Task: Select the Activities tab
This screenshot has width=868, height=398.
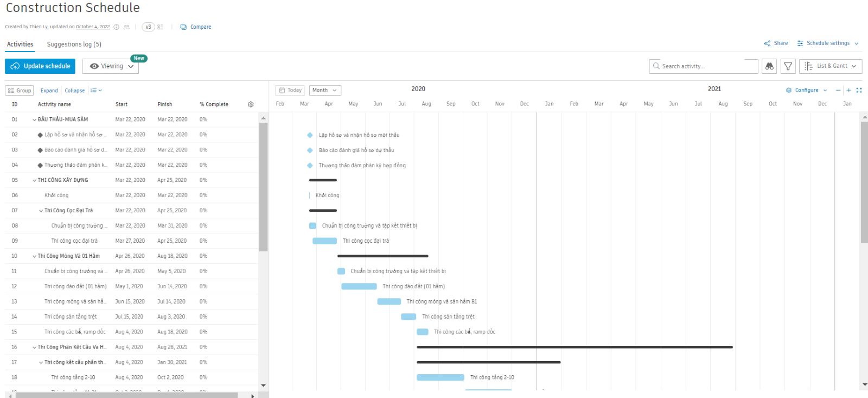Action: [x=20, y=45]
